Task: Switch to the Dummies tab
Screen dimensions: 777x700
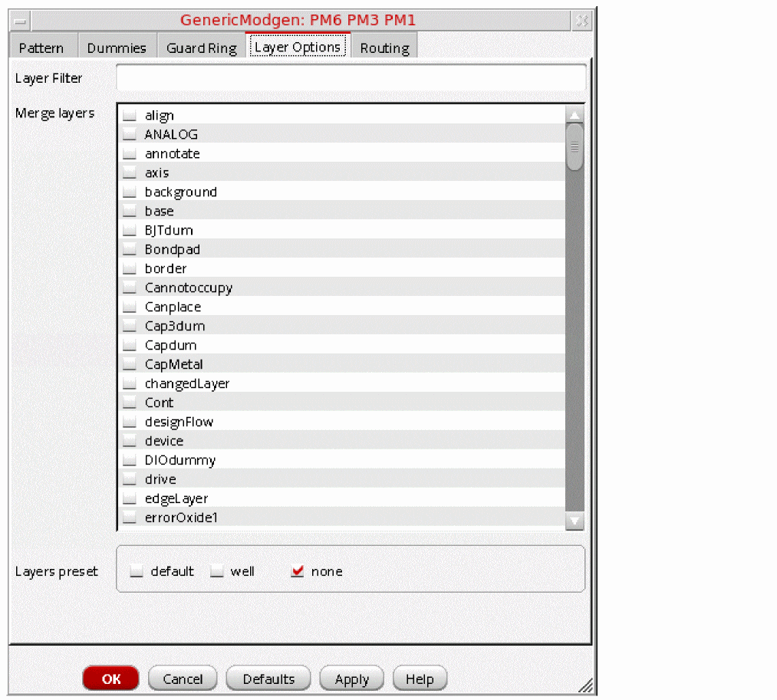Action: point(117,48)
